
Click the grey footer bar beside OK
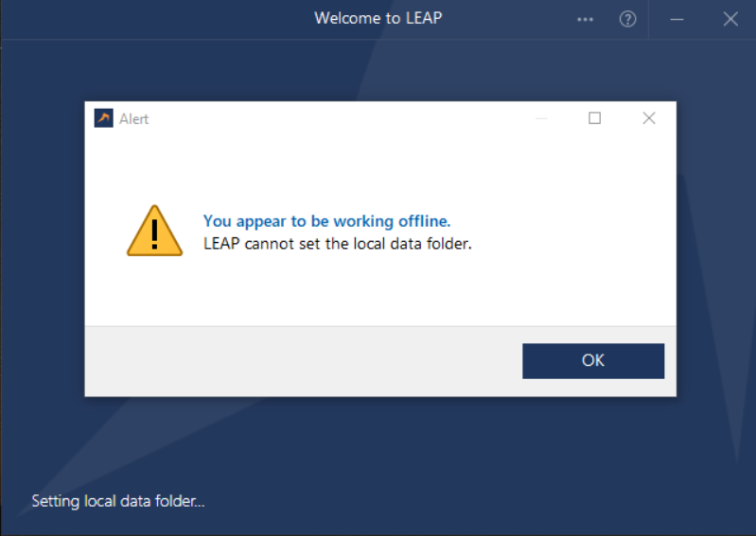tap(303, 361)
